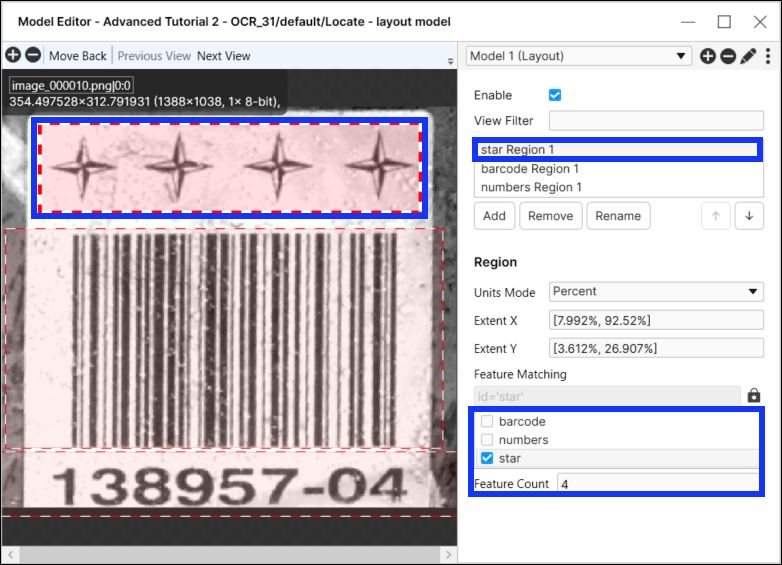This screenshot has width=782, height=565.
Task: Open the Model 1 (Layout) dropdown
Action: click(579, 56)
